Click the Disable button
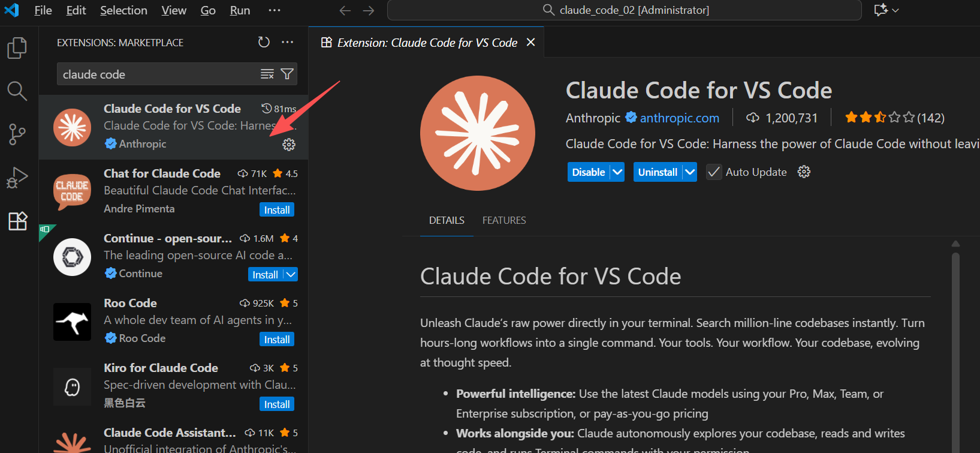 589,172
